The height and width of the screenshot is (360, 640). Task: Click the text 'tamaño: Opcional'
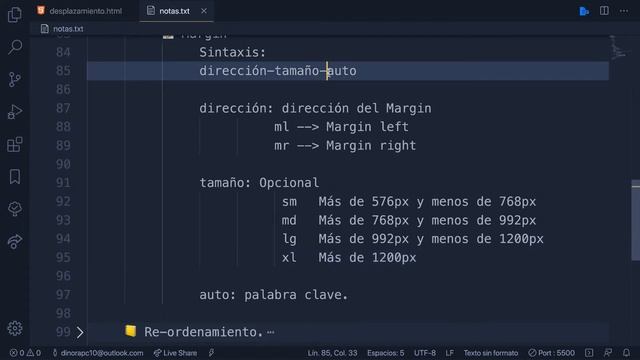[259, 183]
